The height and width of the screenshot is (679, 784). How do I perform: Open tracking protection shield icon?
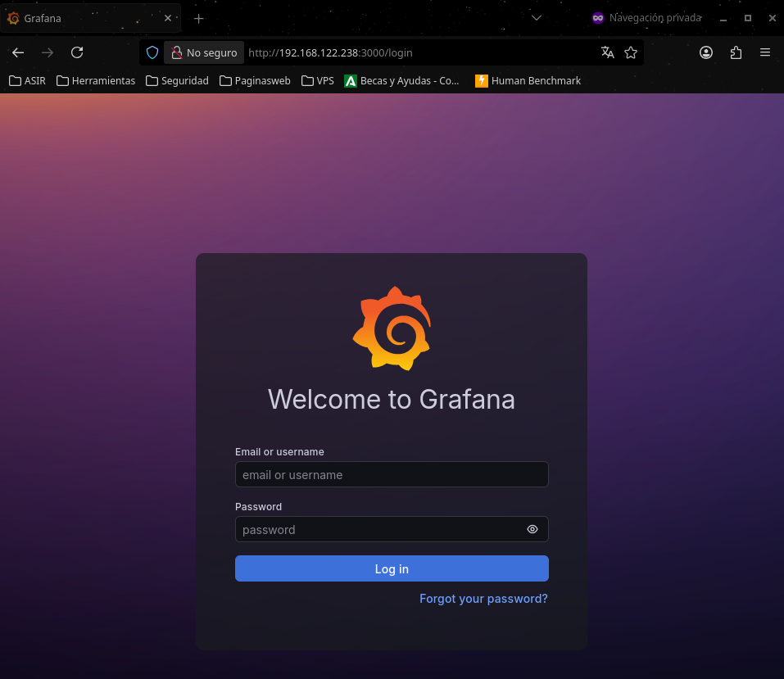tap(152, 52)
